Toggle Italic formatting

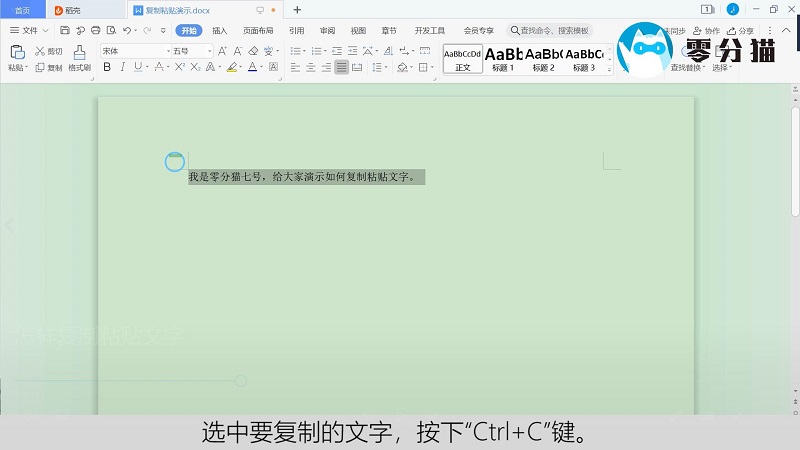(122, 68)
